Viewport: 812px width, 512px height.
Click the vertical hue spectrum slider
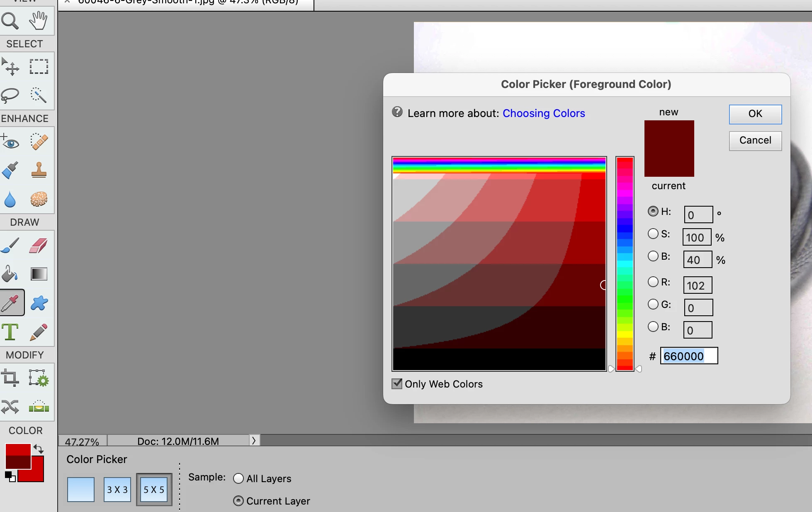[625, 264]
